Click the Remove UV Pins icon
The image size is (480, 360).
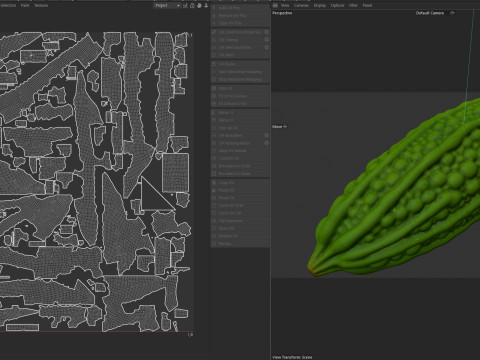coord(214,15)
